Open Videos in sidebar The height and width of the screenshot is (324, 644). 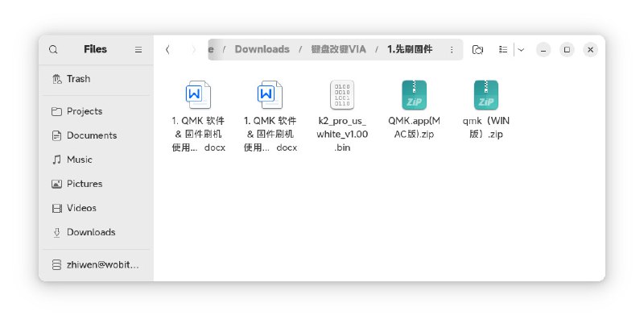click(96, 208)
